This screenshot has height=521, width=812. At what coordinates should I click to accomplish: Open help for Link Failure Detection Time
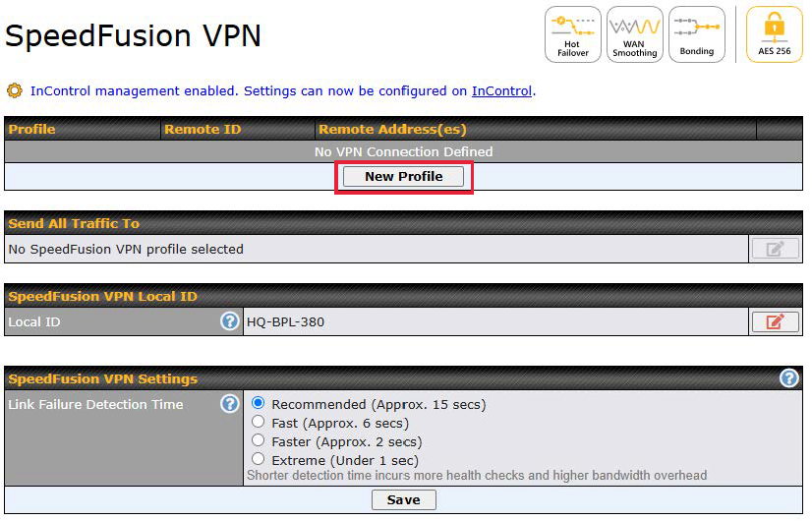[229, 404]
